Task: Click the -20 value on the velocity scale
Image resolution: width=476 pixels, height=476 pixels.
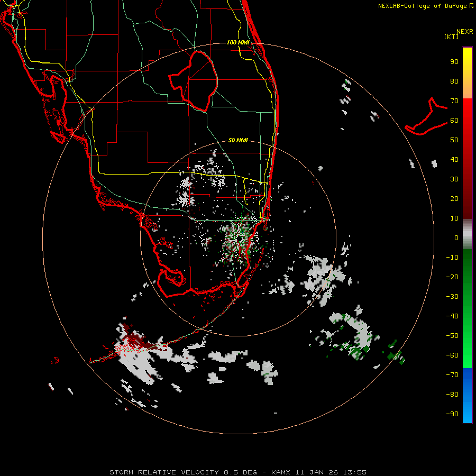Action: click(452, 277)
